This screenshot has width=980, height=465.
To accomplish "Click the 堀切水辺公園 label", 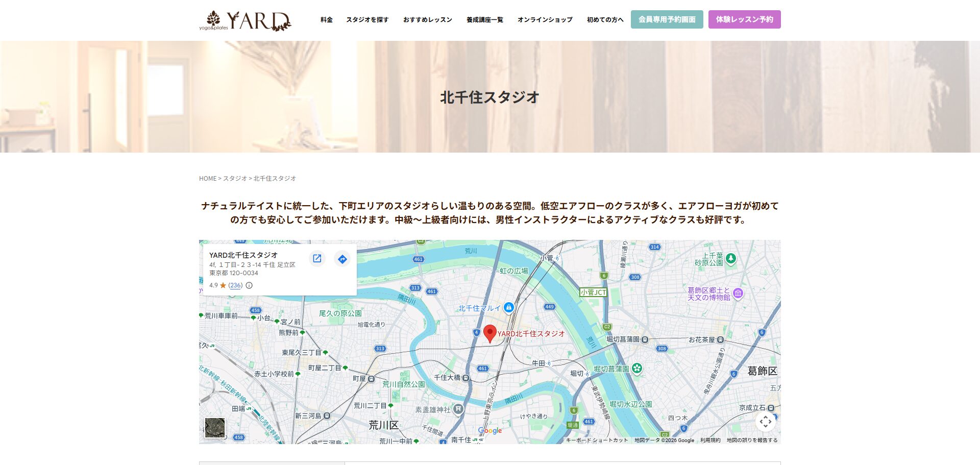I will [630, 404].
